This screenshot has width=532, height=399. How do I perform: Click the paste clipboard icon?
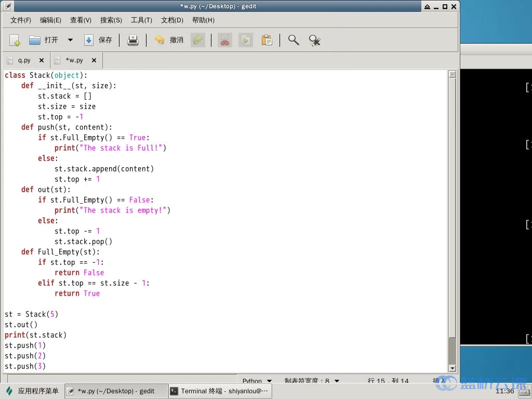tap(267, 40)
